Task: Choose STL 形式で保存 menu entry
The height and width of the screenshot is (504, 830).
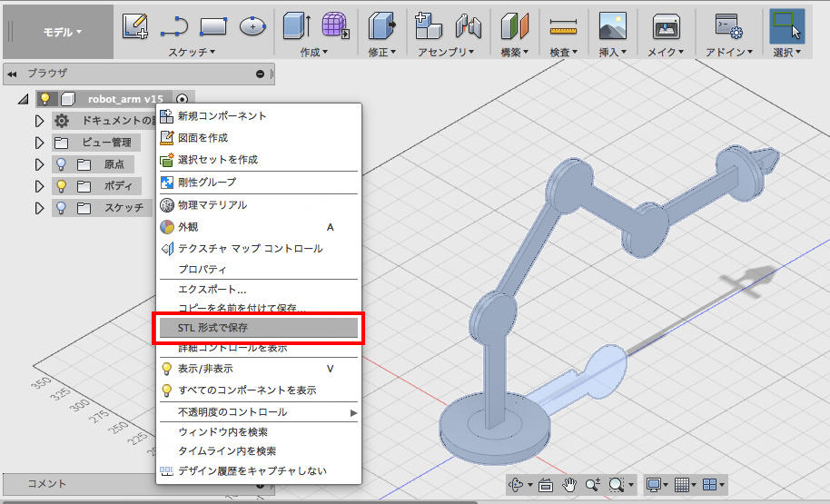Action: 259,328
